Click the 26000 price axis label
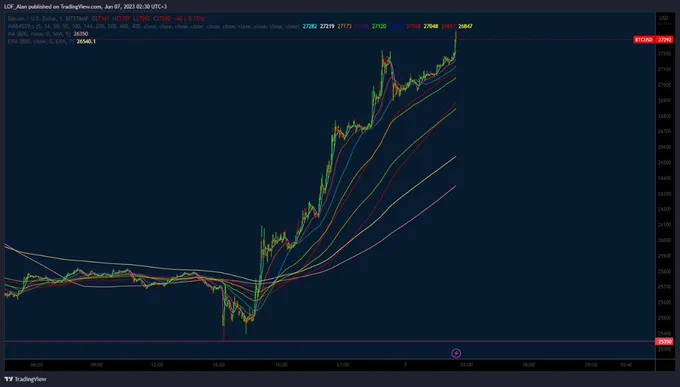680x387 pixels. tap(665, 240)
